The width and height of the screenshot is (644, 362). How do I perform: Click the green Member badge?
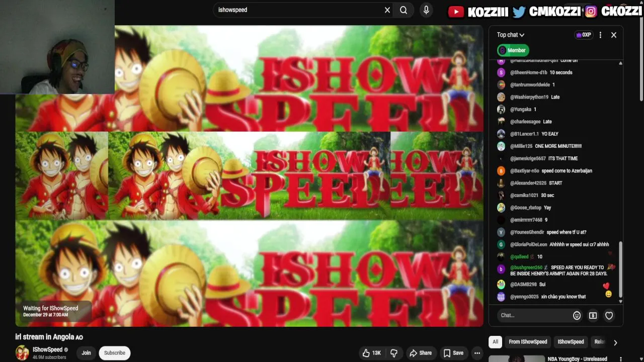(x=513, y=50)
